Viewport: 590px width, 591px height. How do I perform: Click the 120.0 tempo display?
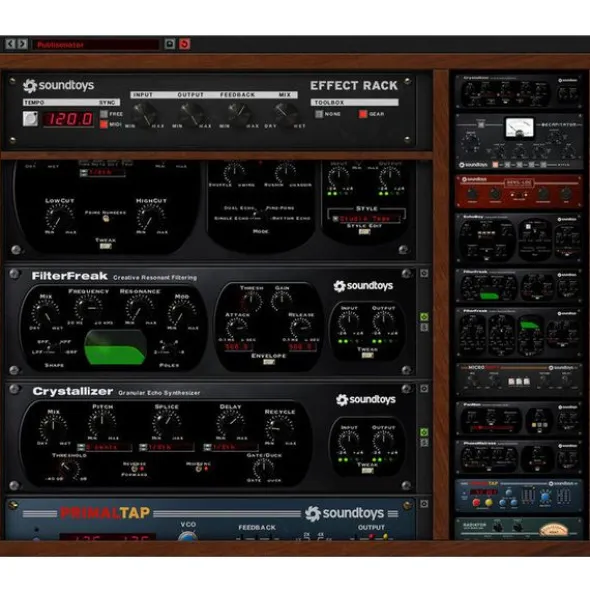coord(69,119)
